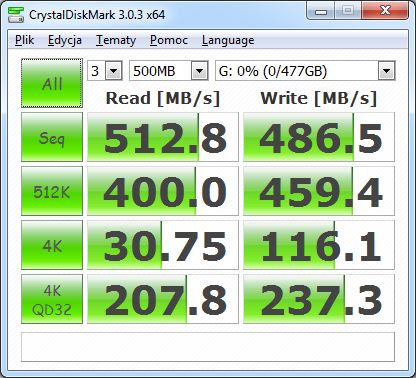Click the 512K write result 459.4

click(x=319, y=191)
